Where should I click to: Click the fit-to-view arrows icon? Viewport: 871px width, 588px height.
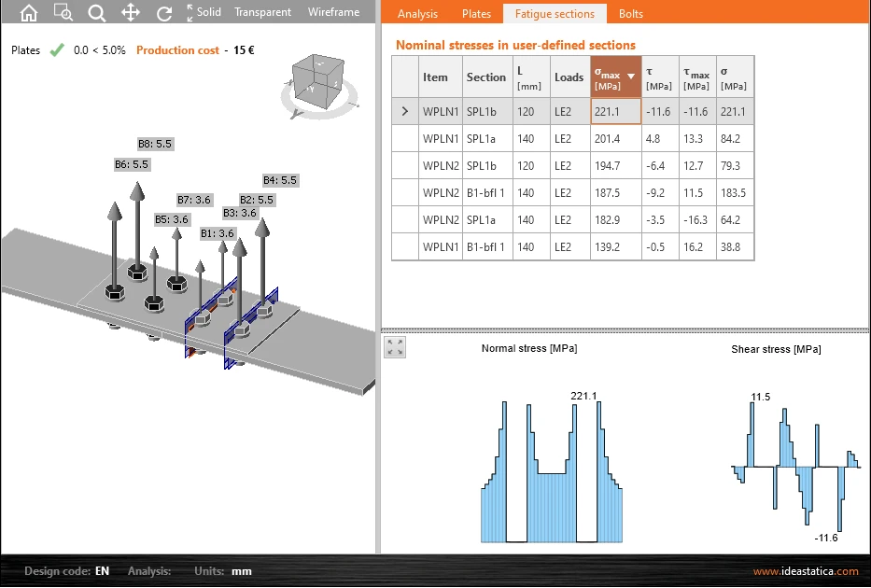[x=190, y=12]
